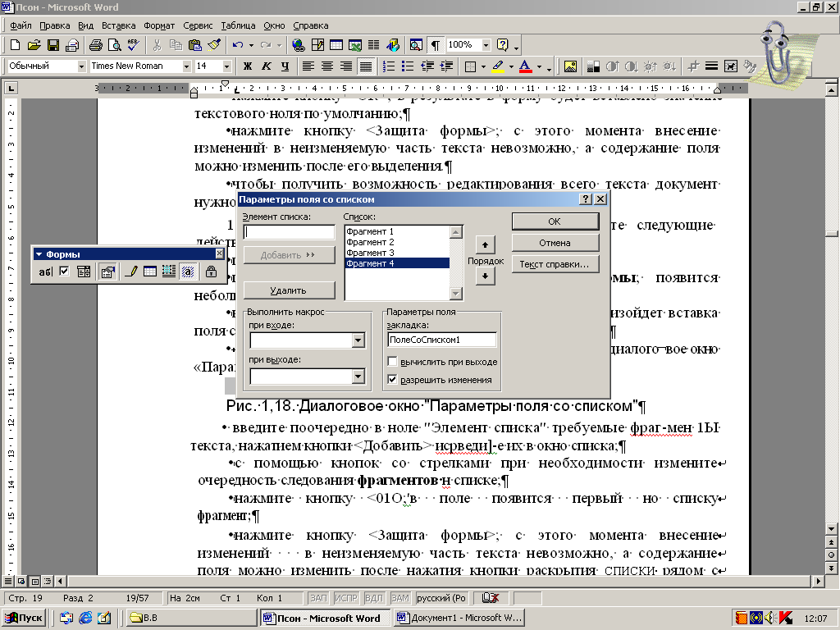The image size is (840, 630).
Task: Set text columns with the columns icon
Action: (373, 45)
